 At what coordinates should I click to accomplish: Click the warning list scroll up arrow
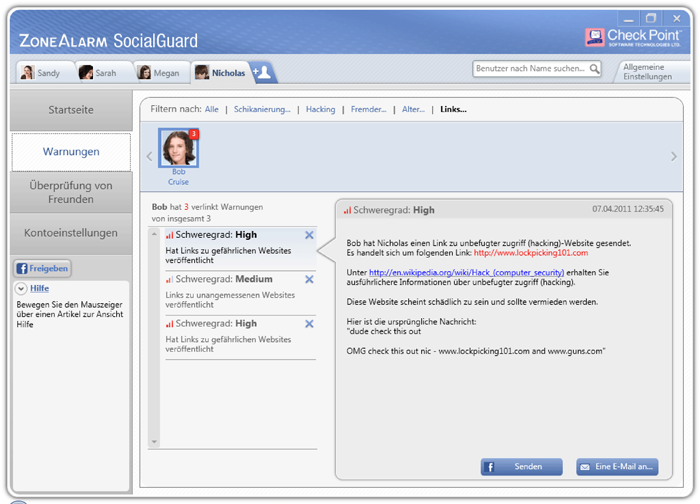154,234
